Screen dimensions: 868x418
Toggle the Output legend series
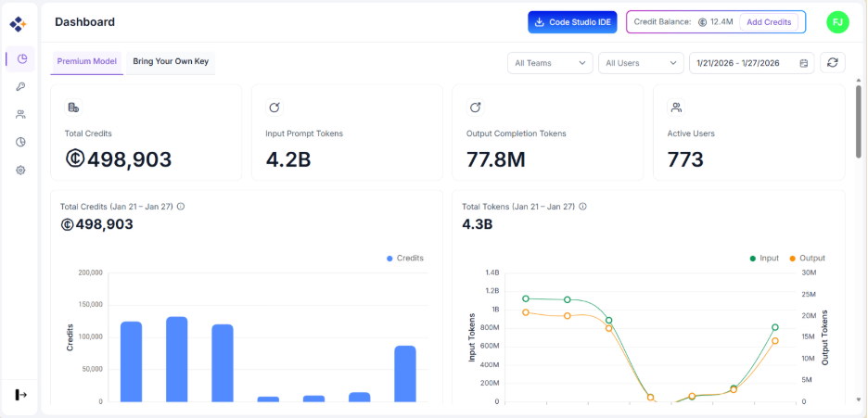(806, 259)
